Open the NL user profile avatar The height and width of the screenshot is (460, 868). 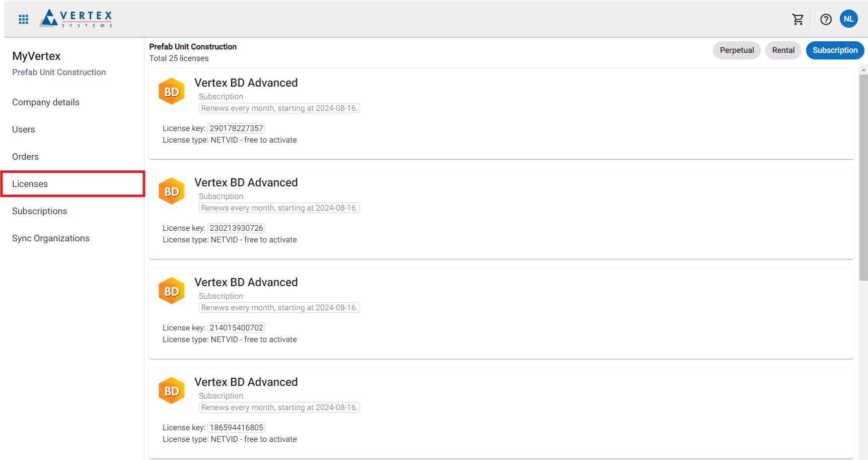coord(848,19)
